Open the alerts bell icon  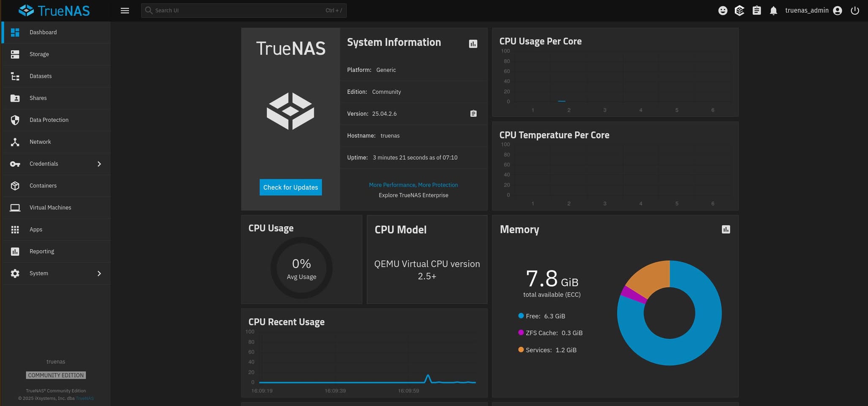tap(773, 11)
